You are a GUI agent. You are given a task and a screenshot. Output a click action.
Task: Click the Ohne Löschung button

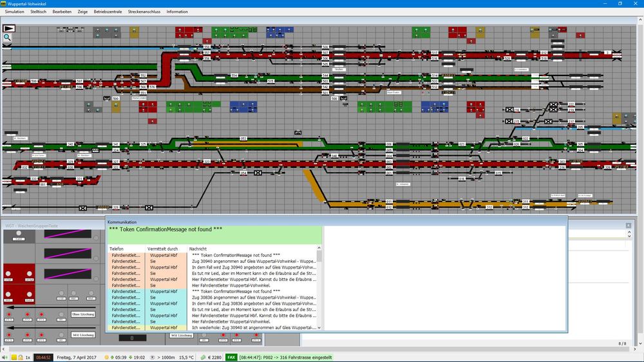tap(83, 314)
